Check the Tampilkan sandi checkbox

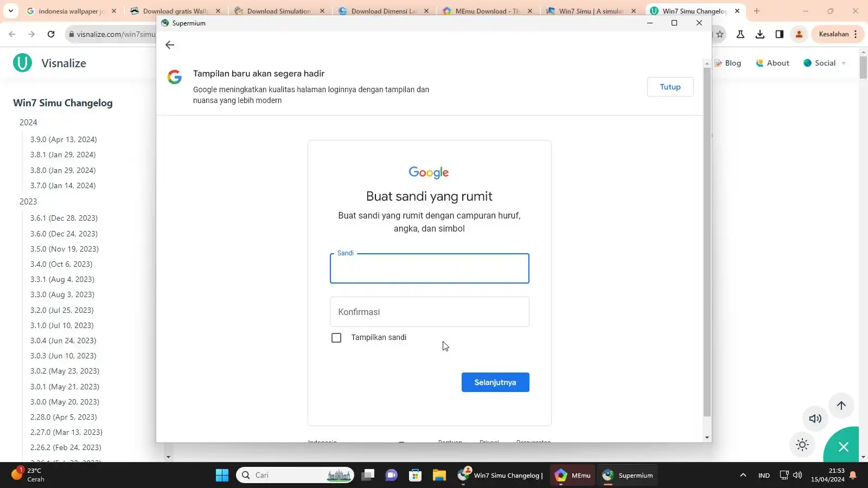click(336, 338)
